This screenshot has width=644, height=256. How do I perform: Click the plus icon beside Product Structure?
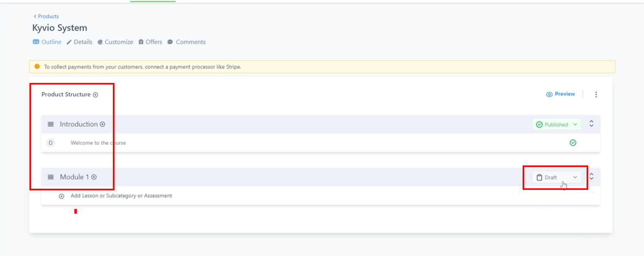pyautogui.click(x=96, y=95)
